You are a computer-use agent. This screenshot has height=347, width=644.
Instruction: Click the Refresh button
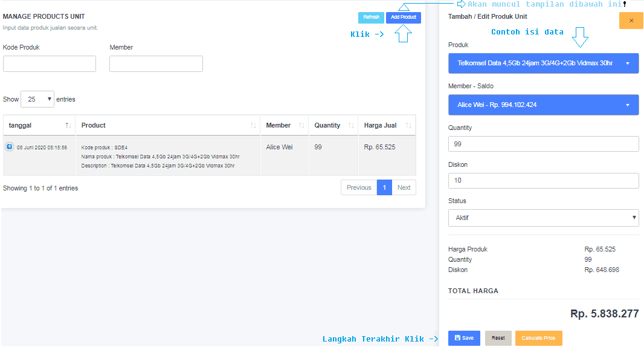point(371,18)
